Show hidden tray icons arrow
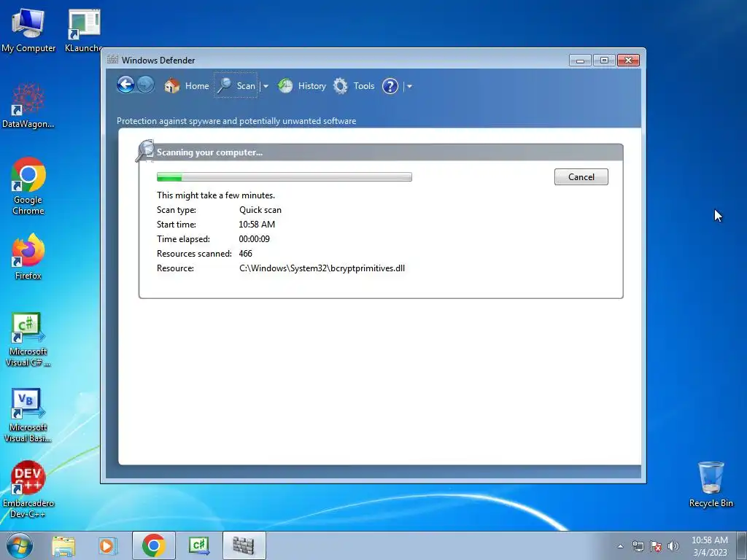This screenshot has height=560, width=747. click(x=620, y=546)
